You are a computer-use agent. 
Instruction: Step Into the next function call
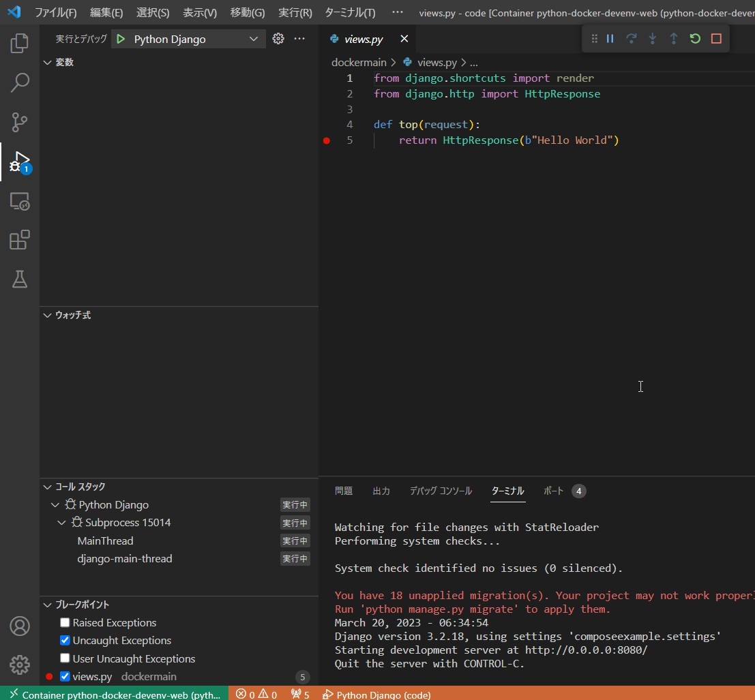653,38
